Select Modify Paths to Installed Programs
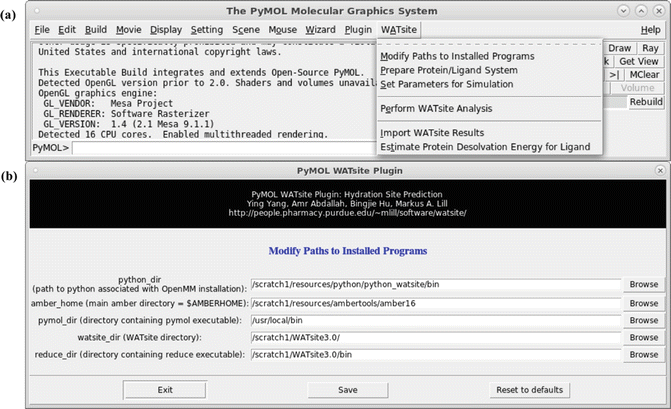The width and height of the screenshot is (671, 409). click(457, 56)
